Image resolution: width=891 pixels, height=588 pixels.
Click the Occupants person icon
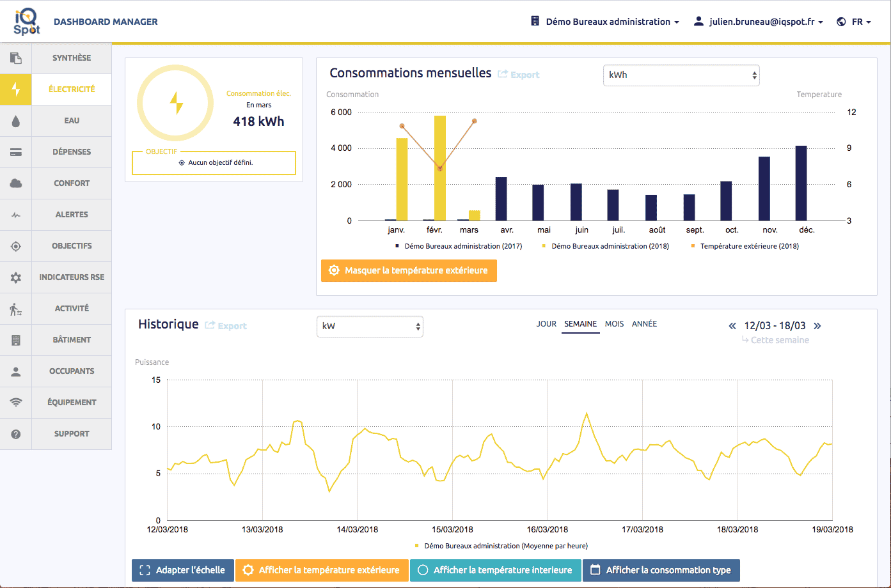click(x=16, y=371)
